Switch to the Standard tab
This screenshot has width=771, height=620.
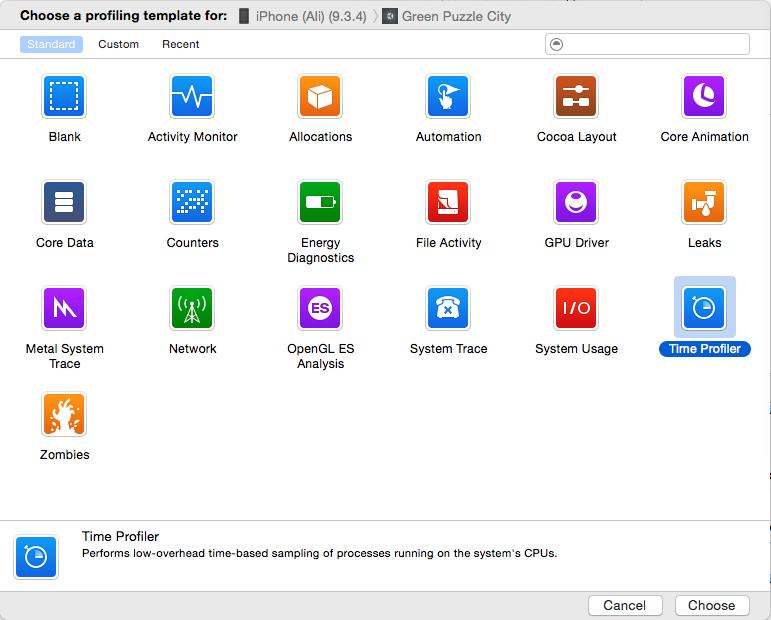click(51, 44)
